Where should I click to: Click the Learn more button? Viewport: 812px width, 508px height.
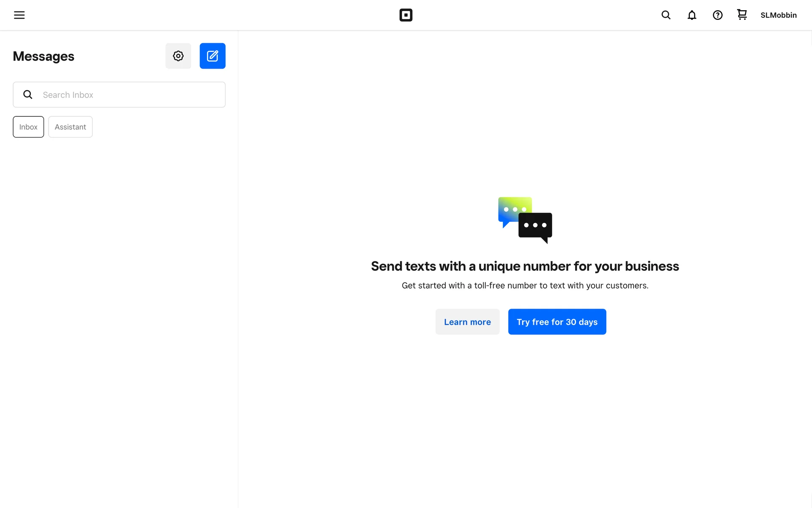[467, 322]
